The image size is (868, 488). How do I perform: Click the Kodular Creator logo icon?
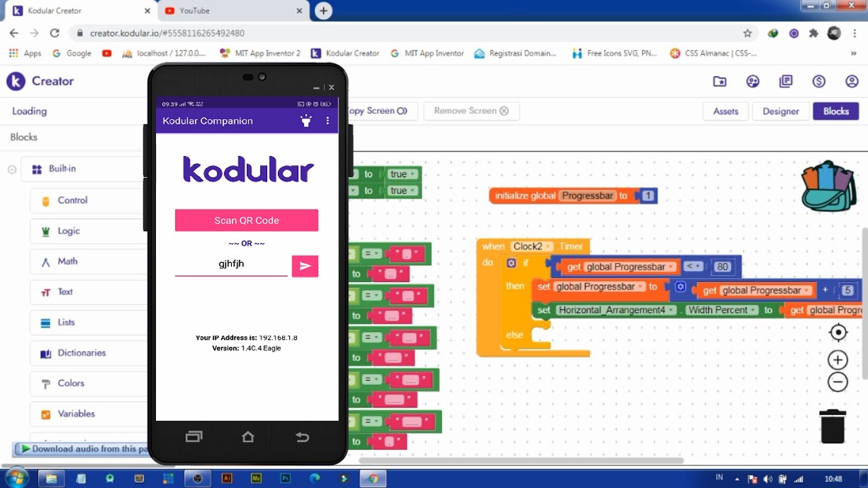point(16,81)
